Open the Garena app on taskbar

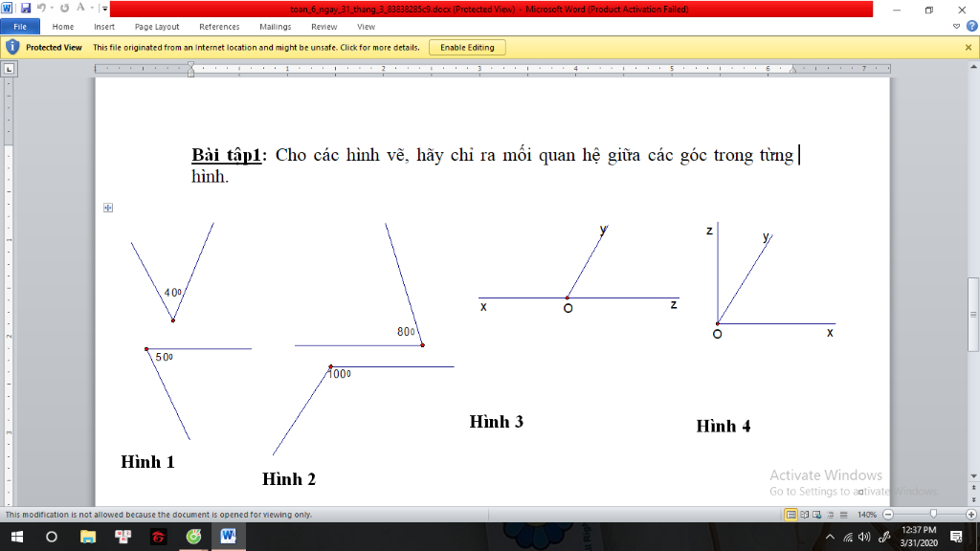[x=158, y=537]
